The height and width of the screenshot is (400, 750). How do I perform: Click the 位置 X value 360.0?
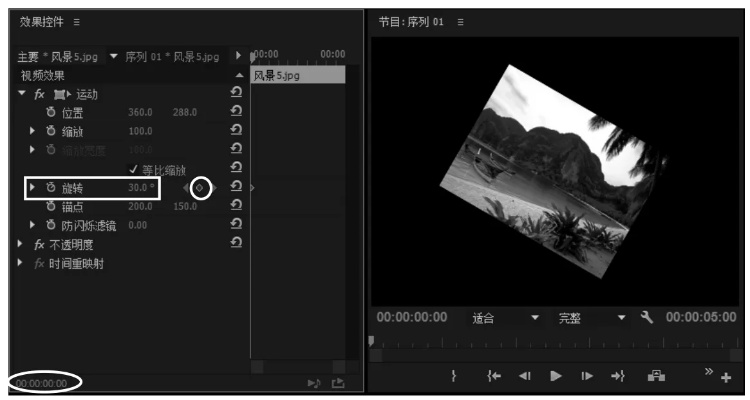[140, 112]
